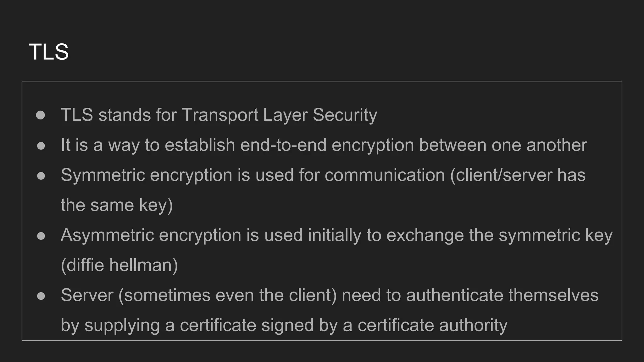Viewport: 644px width, 362px height.
Task: Click the TLS slide title
Action: (x=49, y=52)
